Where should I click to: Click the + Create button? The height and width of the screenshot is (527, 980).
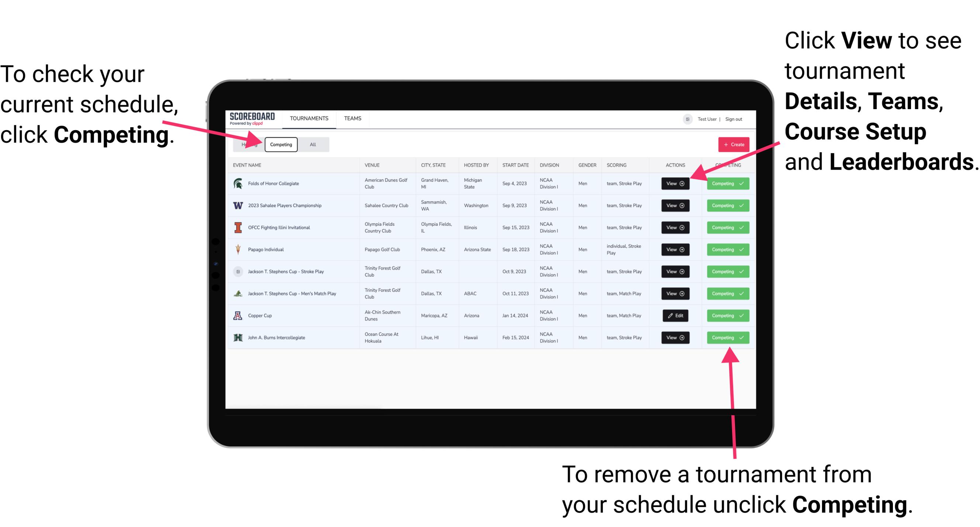pyautogui.click(x=731, y=144)
